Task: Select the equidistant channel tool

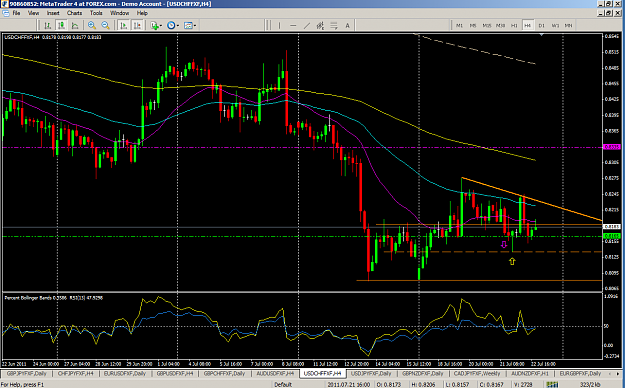Action: coord(320,26)
